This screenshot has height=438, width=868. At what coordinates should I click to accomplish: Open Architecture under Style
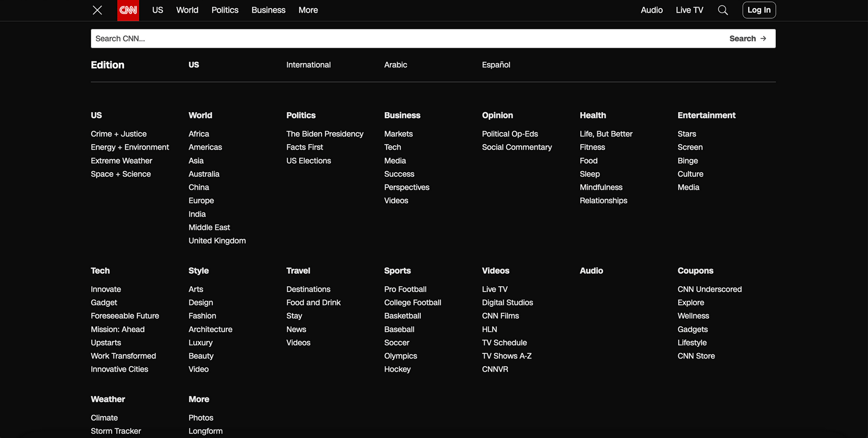coord(210,330)
